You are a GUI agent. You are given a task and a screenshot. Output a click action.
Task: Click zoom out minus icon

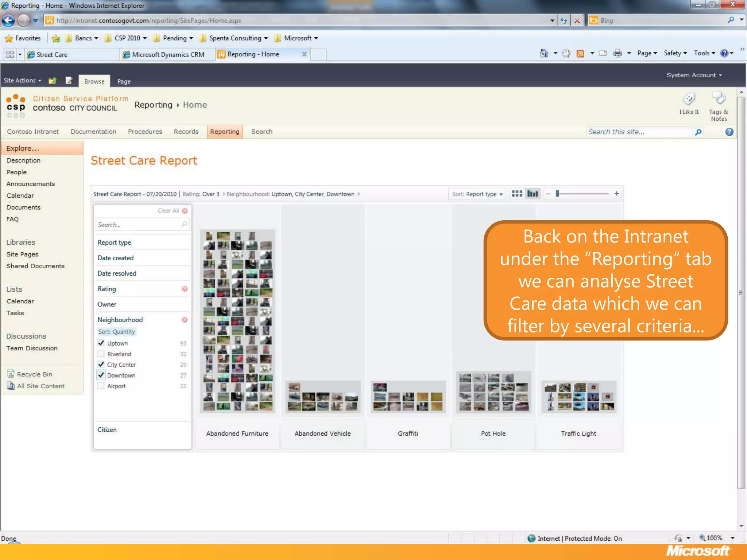tap(548, 194)
